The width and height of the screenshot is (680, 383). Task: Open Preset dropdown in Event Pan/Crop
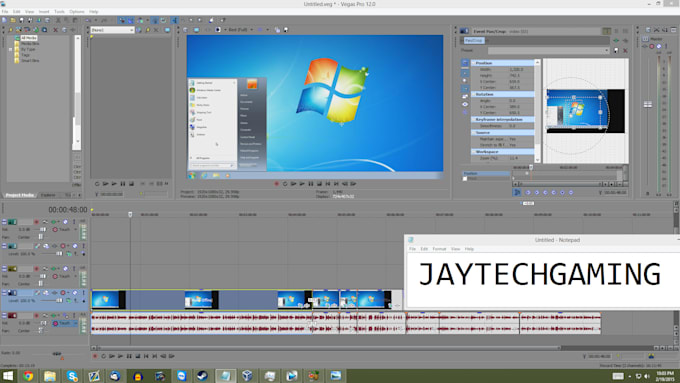tap(607, 51)
